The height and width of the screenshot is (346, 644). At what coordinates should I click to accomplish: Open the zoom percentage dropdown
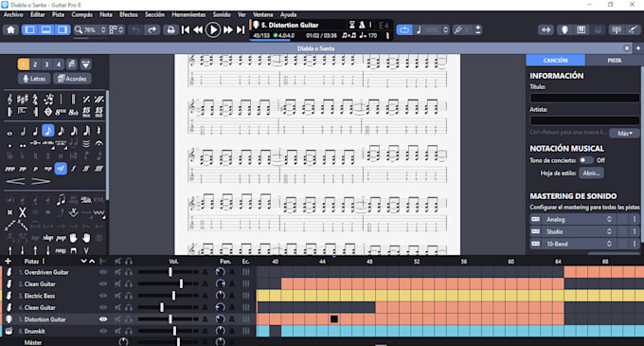coord(103,29)
